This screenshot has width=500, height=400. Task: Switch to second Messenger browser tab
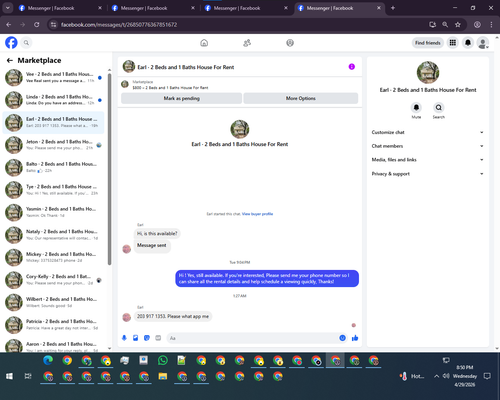click(x=152, y=8)
